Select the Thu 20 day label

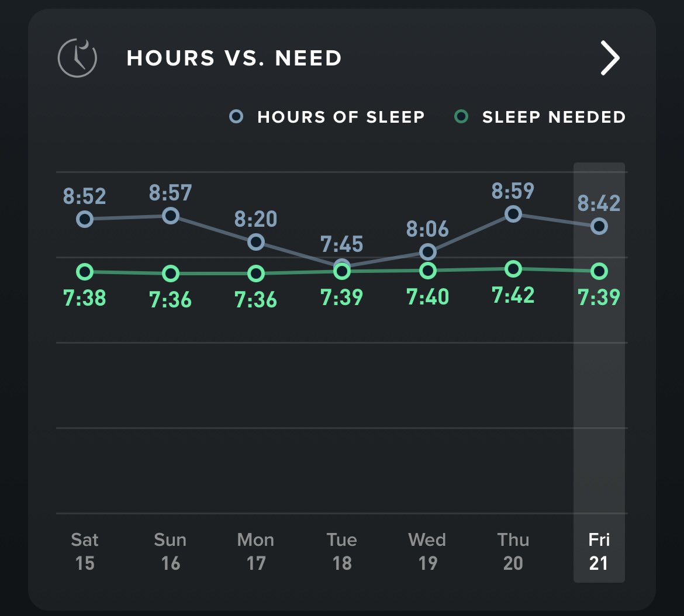click(513, 552)
